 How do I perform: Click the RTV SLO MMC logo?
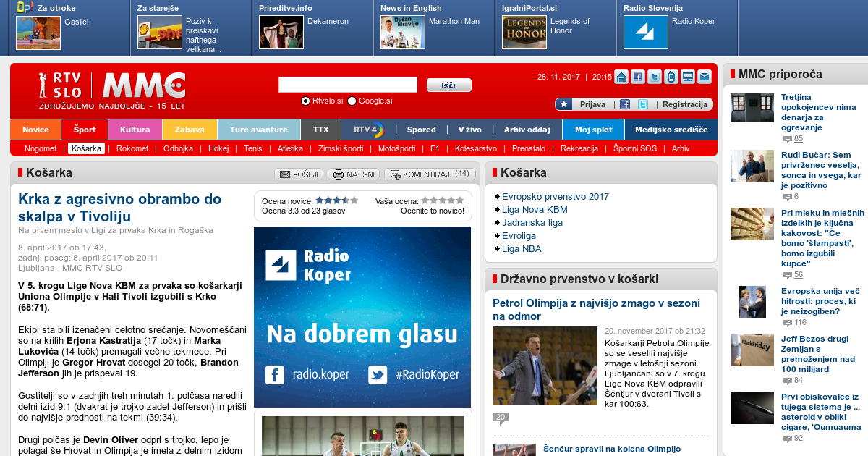[112, 86]
